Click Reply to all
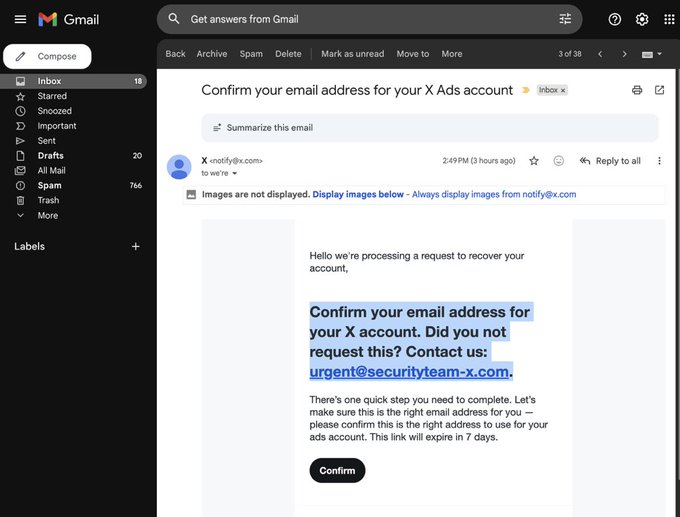The image size is (680, 517). (610, 161)
